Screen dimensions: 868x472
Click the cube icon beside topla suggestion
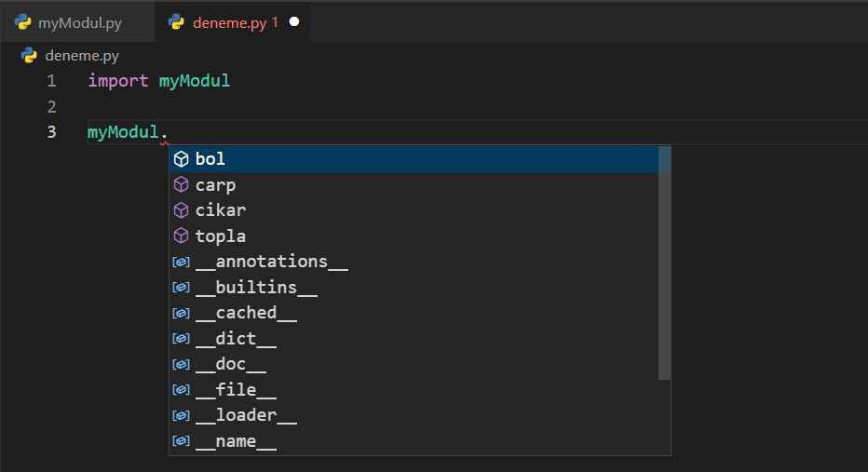(182, 236)
